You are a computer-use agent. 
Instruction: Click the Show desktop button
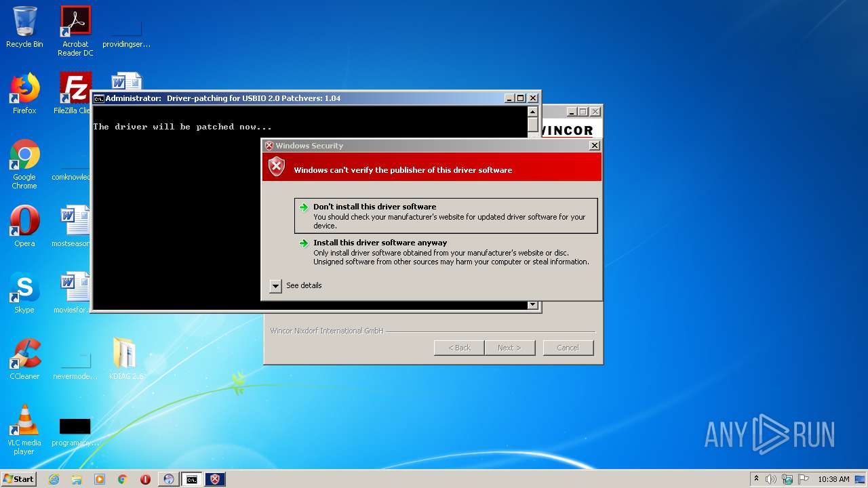(x=861, y=479)
